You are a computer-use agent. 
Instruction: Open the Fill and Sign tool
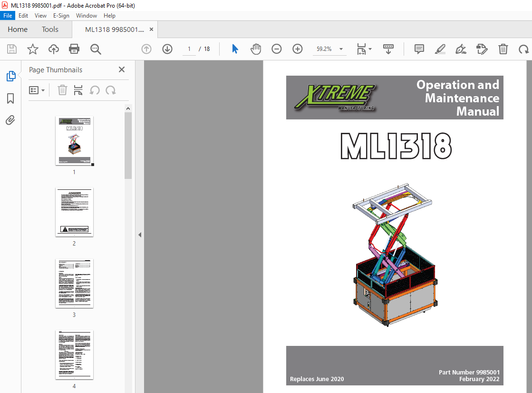coord(461,49)
